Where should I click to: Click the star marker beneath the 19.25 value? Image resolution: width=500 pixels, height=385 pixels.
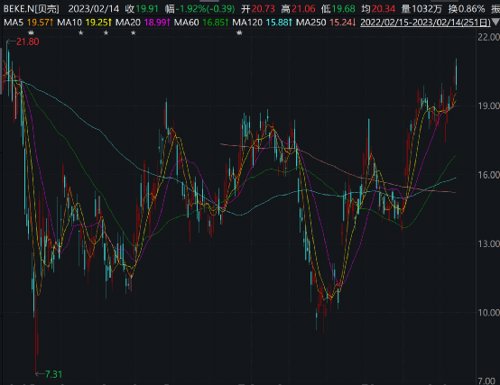(x=106, y=33)
